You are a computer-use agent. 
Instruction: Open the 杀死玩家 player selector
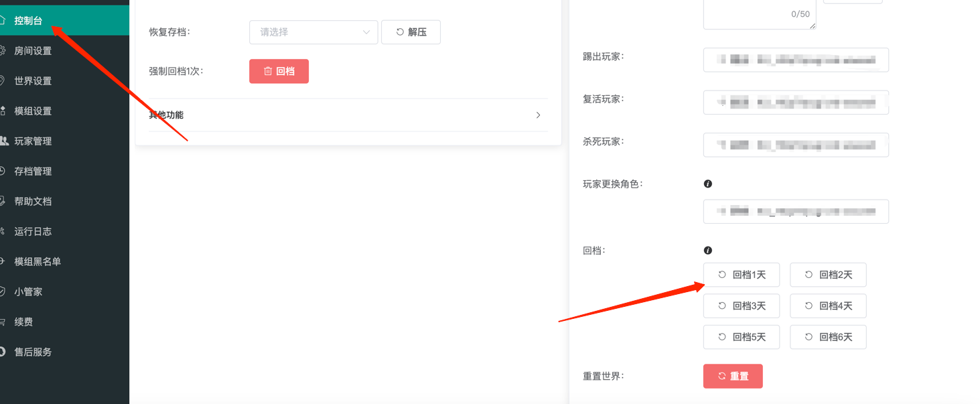[795, 145]
